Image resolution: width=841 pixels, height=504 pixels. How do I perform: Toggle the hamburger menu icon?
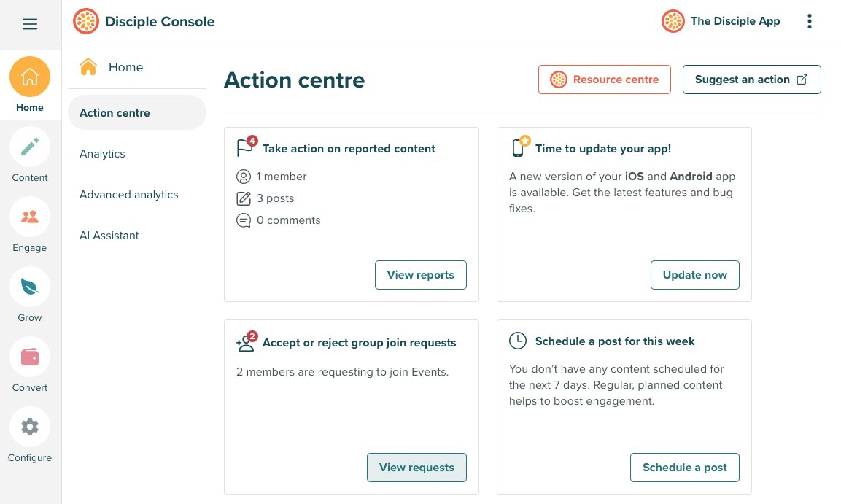coord(30,24)
